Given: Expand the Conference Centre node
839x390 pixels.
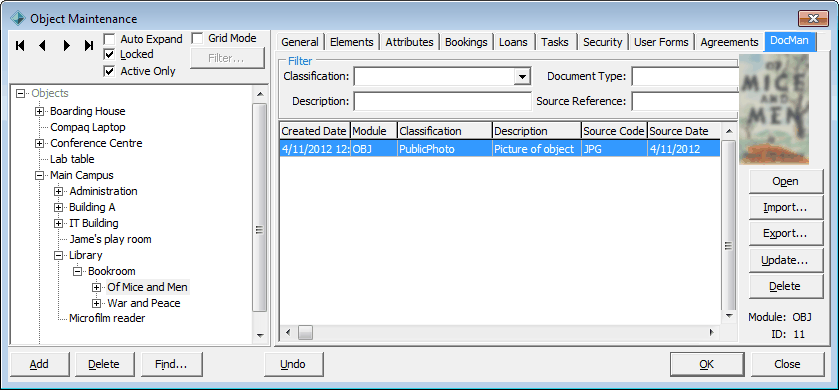Looking at the screenshot, I should (x=39, y=144).
